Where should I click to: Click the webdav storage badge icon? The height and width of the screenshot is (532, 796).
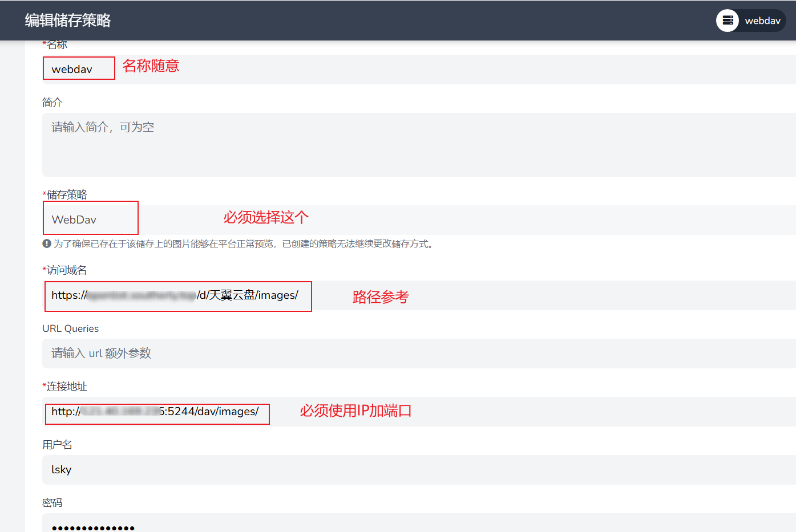click(x=728, y=21)
